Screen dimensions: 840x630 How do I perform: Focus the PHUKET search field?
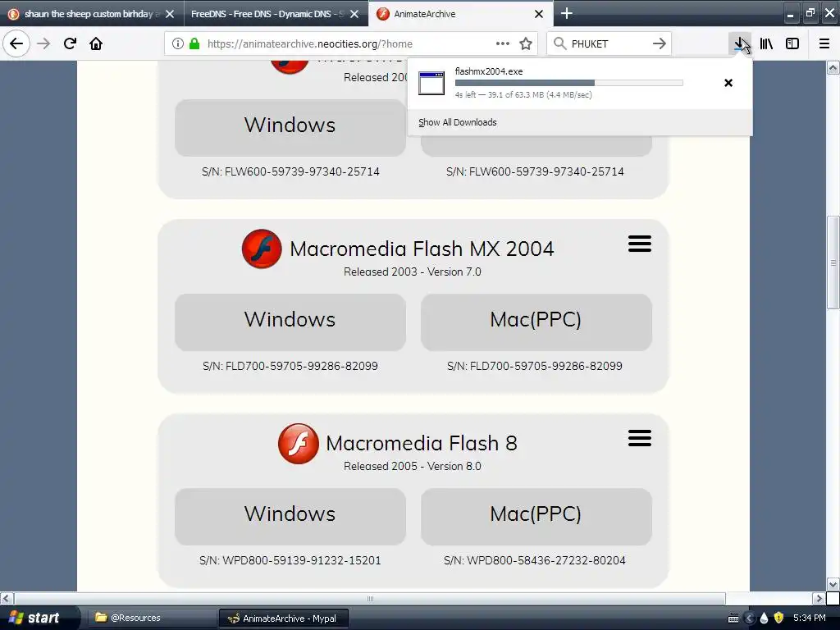point(608,43)
